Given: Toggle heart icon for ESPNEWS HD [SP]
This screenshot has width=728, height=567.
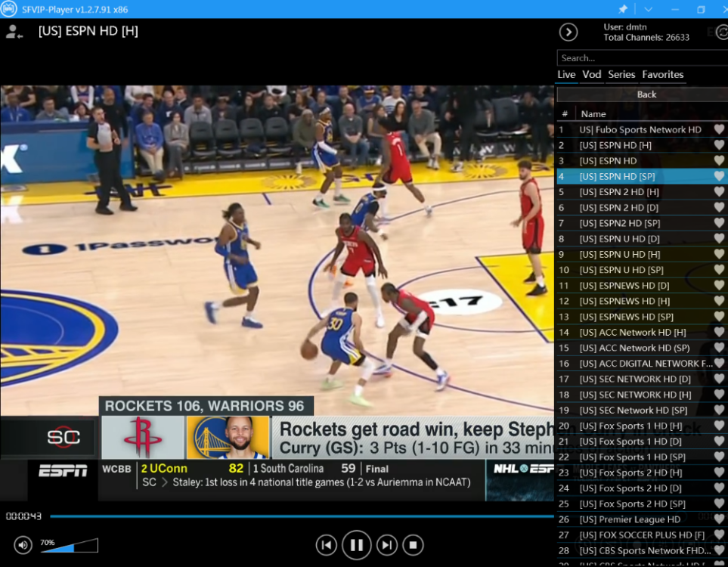Looking at the screenshot, I should tap(719, 317).
